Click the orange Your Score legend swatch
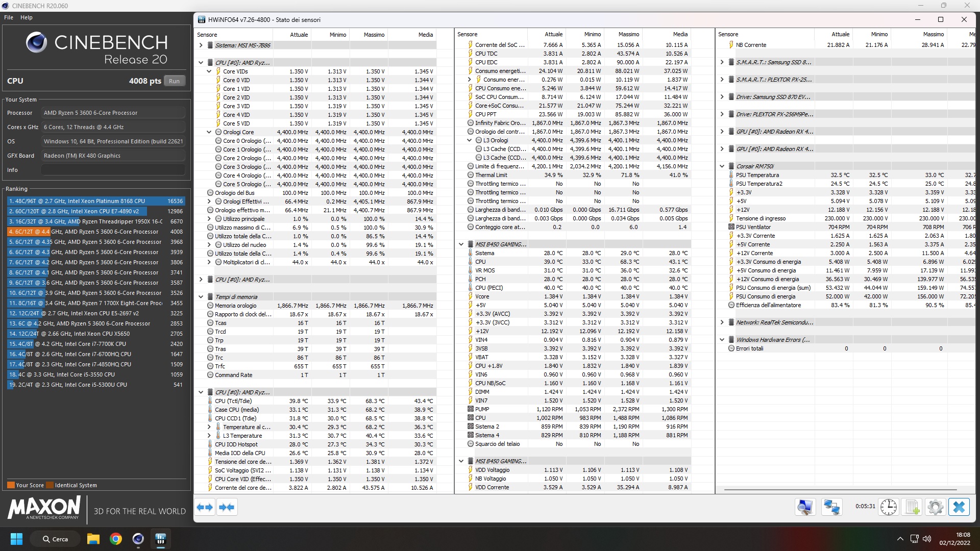This screenshot has height=551, width=980. pos(11,485)
